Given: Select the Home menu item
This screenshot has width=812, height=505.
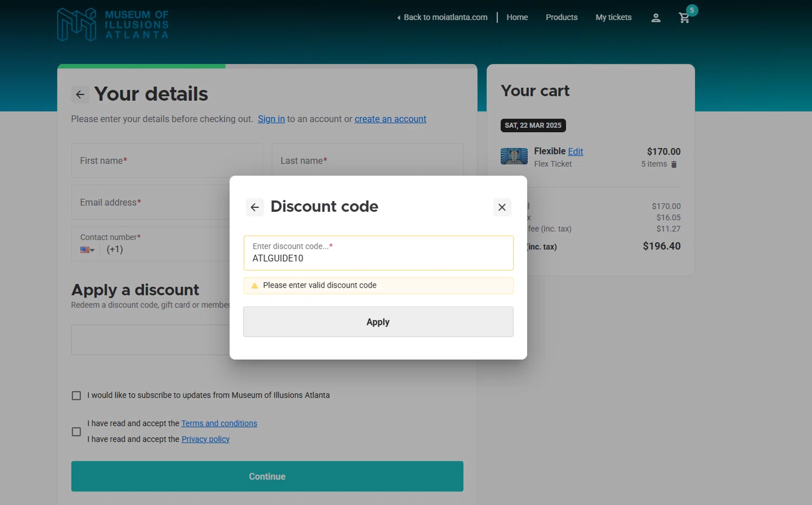Looking at the screenshot, I should [517, 17].
